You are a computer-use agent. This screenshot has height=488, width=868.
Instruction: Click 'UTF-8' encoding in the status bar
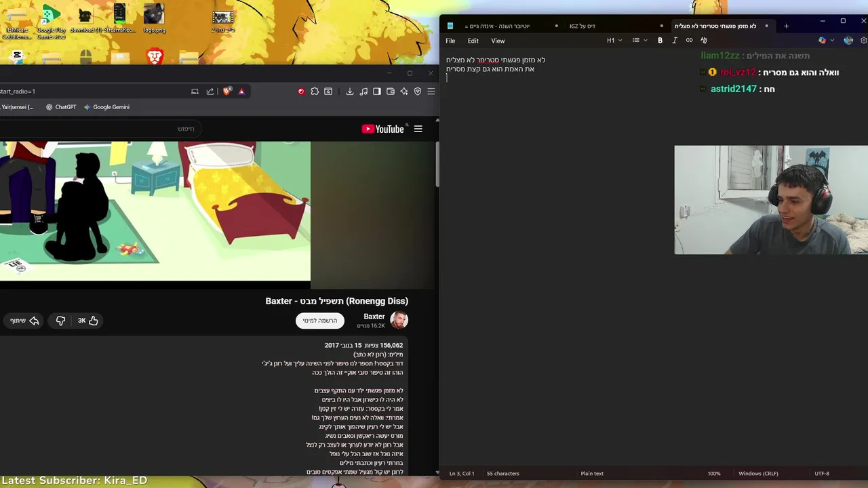click(821, 474)
